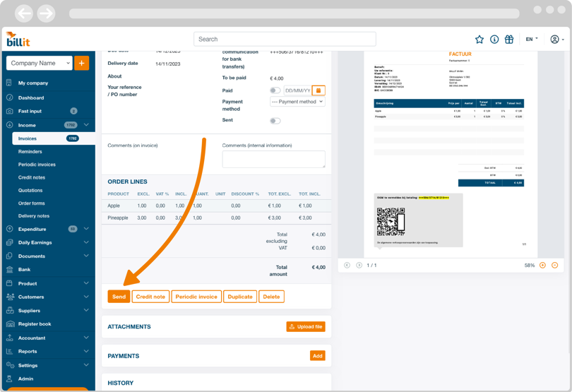Open Credit notes in the sidebar

32,177
